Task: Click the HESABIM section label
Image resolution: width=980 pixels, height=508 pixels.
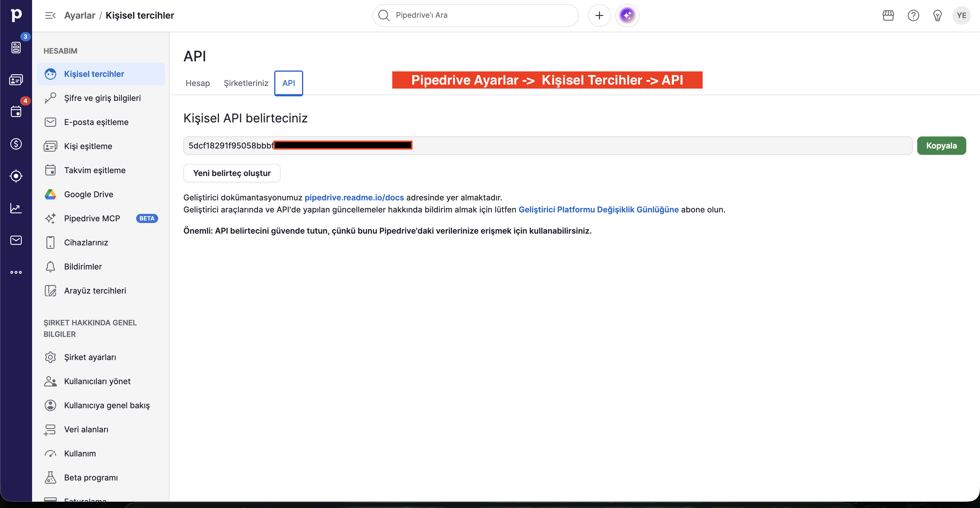Action: point(60,51)
